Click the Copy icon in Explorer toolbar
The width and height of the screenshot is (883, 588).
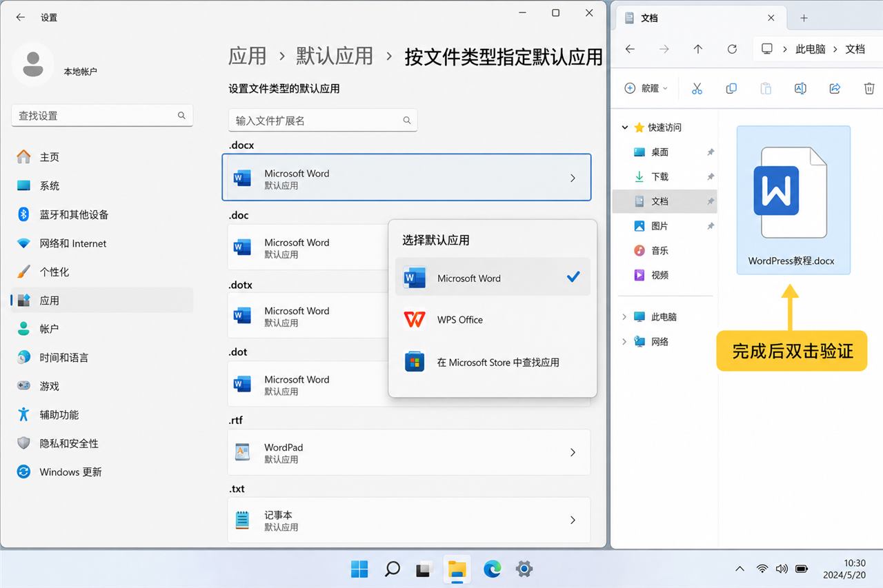click(x=731, y=88)
